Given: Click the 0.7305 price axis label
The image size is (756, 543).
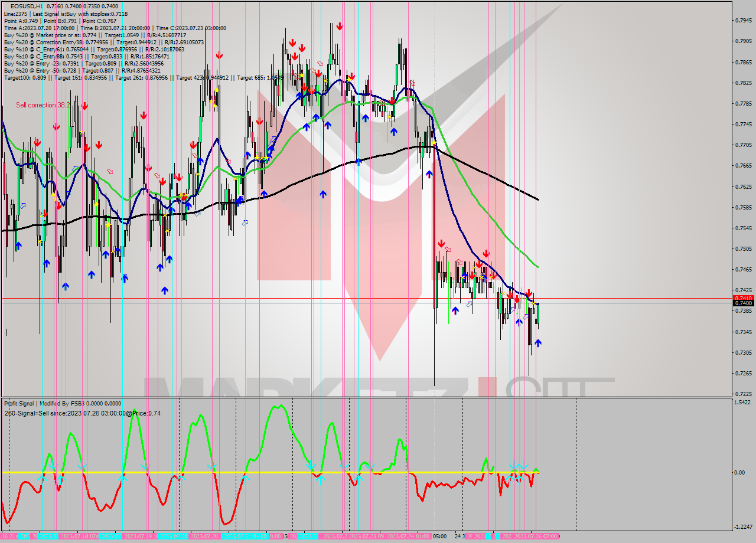Looking at the screenshot, I should point(743,352).
